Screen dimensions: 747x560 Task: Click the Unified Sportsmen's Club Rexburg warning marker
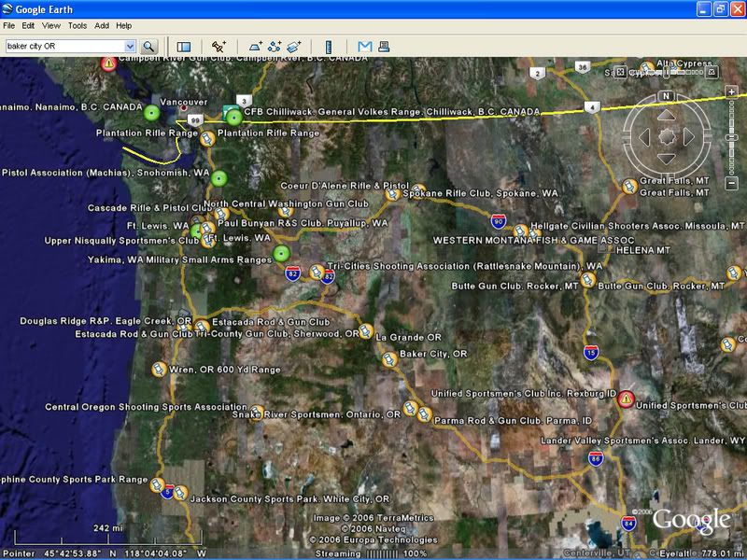[x=626, y=399]
